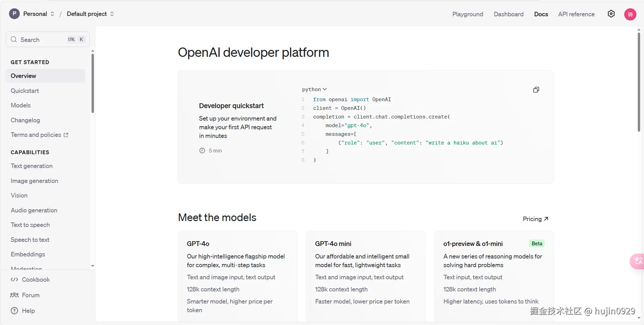644x325 pixels.
Task: Click the 'client = OpenAI()' code line
Action: [339, 108]
